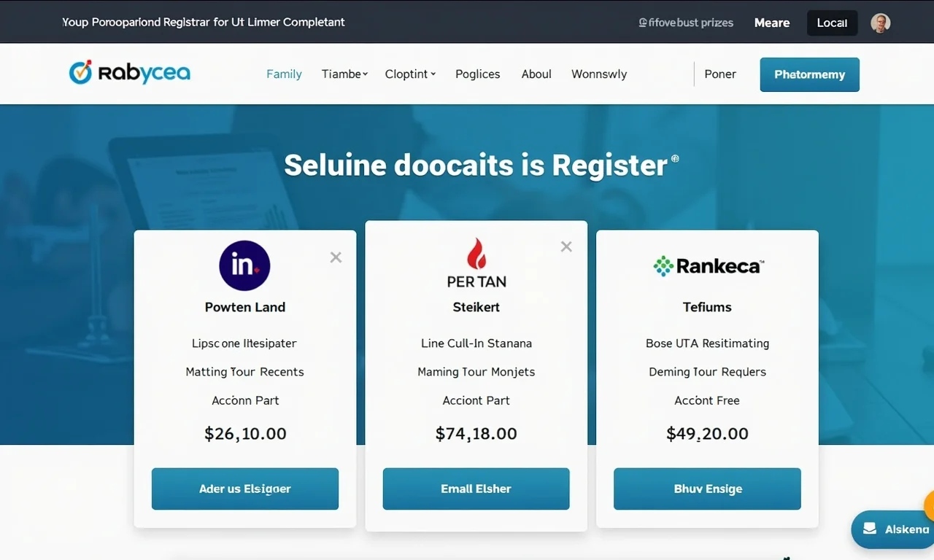The image size is (934, 560).
Task: Open the Poglices menu item
Action: click(477, 74)
